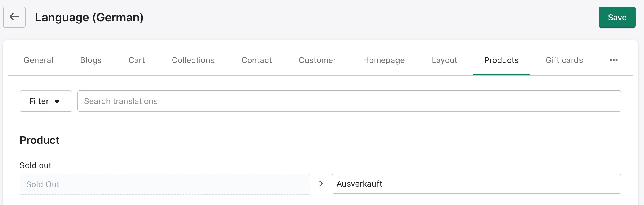Switch to the General tab
Viewport: 644px width, 205px height.
point(38,60)
